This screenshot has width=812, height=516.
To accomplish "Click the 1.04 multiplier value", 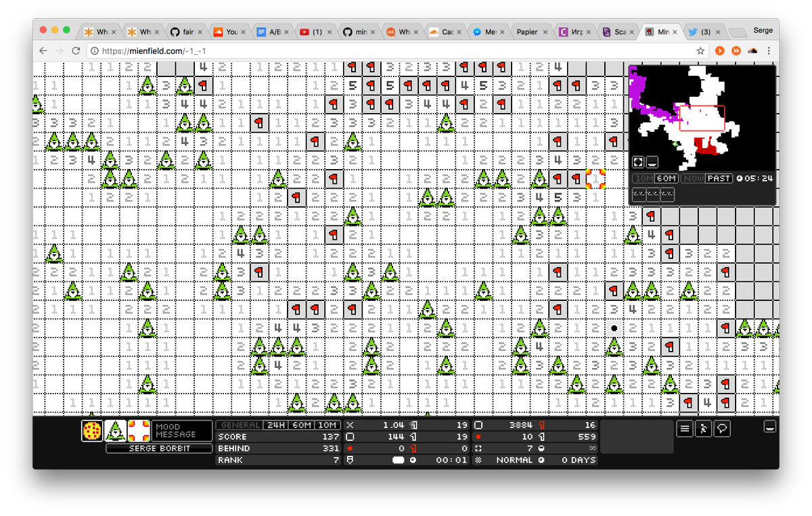I will click(x=393, y=425).
